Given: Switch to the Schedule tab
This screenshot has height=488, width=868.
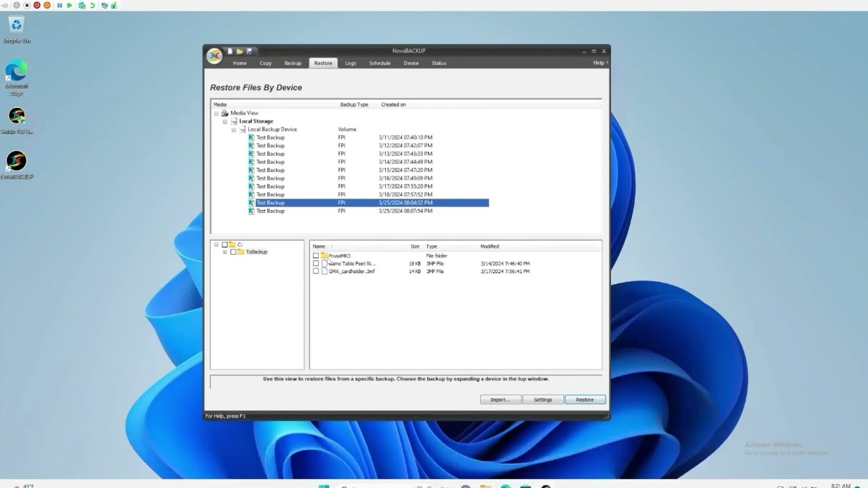Looking at the screenshot, I should [380, 63].
